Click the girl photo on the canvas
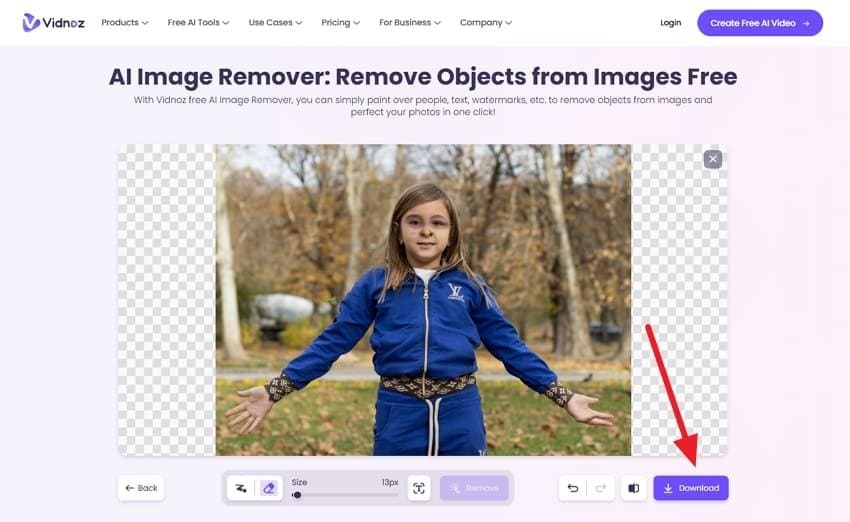The image size is (850, 522). (x=423, y=300)
